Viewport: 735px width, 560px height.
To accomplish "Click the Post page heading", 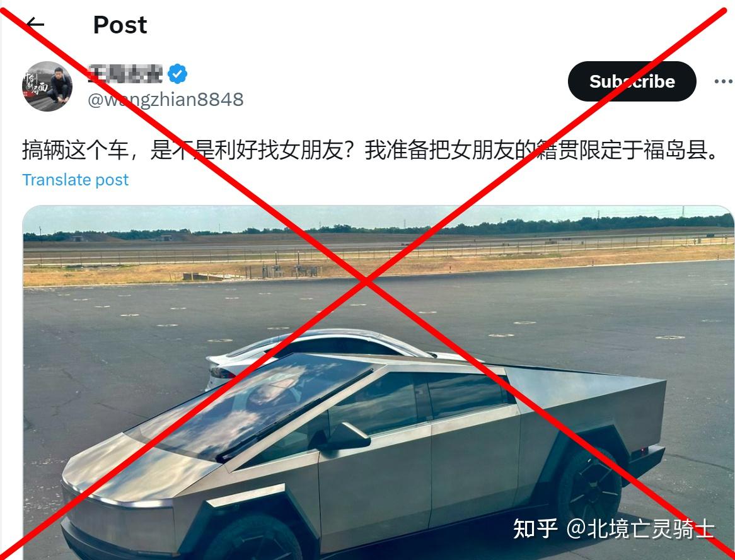I will 120,25.
